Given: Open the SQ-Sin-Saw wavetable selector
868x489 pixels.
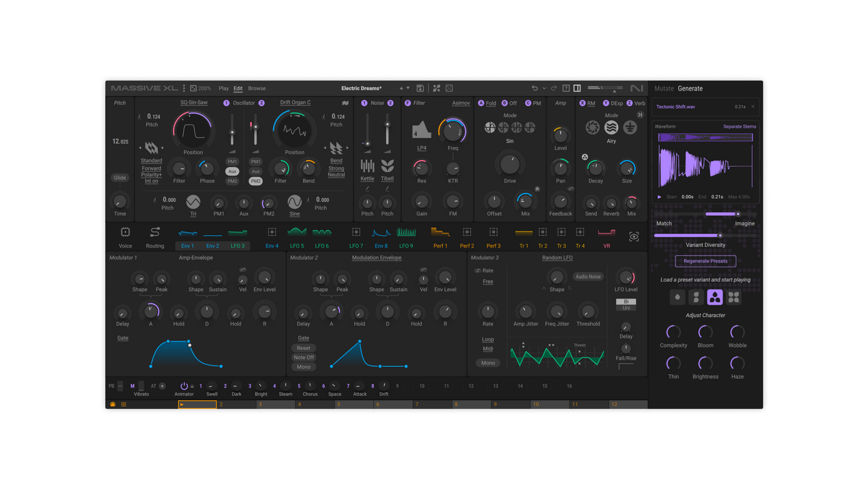Looking at the screenshot, I should pyautogui.click(x=194, y=102).
